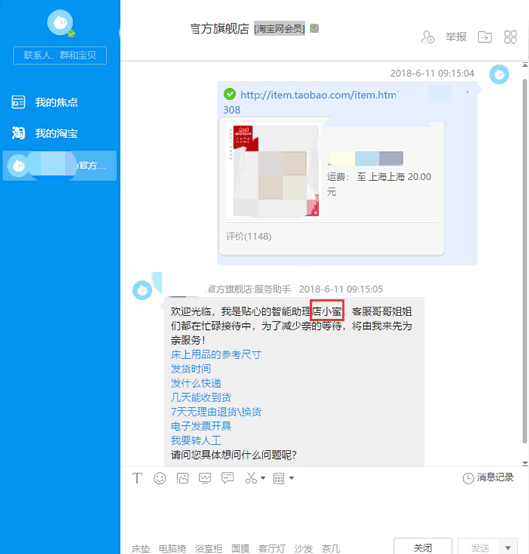Click inside the message typing area

coord(324,512)
